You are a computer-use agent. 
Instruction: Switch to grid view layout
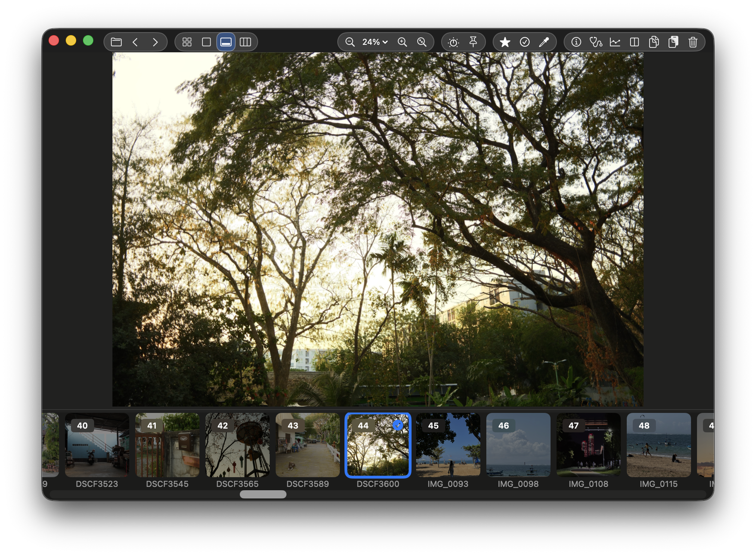point(187,42)
